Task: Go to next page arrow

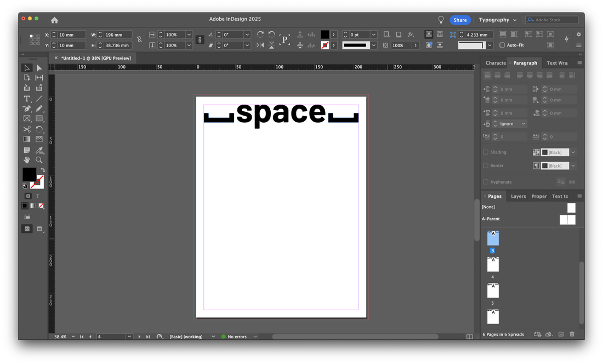Action: coord(139,337)
